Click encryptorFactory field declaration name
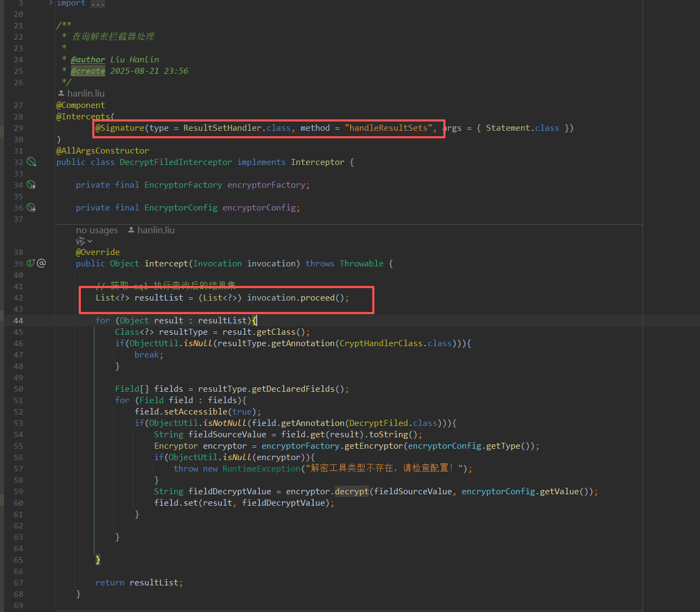 pyautogui.click(x=266, y=185)
